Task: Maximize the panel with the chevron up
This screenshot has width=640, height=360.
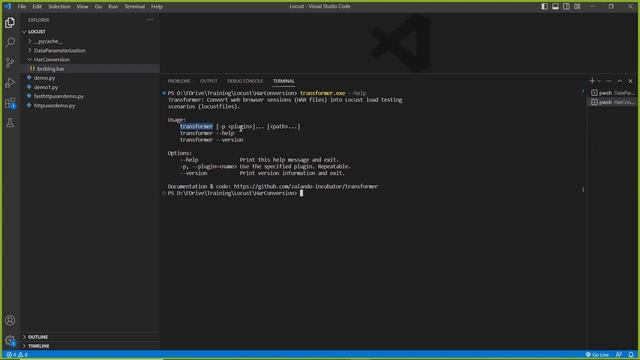Action: click(620, 81)
